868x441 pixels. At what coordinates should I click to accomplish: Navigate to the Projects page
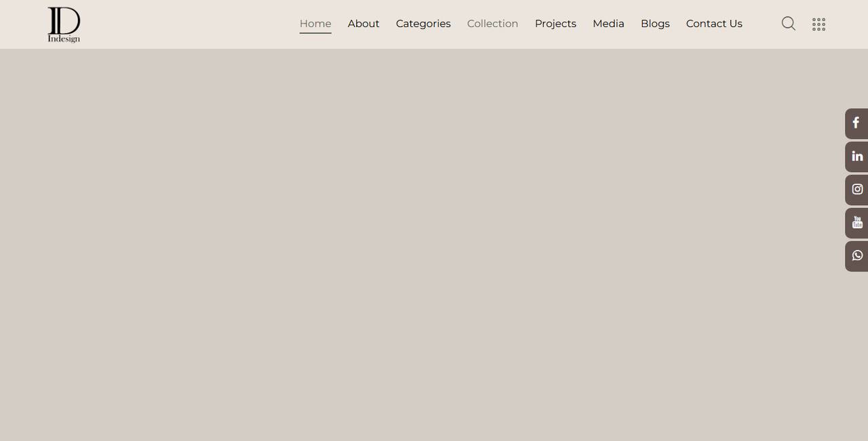[x=555, y=24]
